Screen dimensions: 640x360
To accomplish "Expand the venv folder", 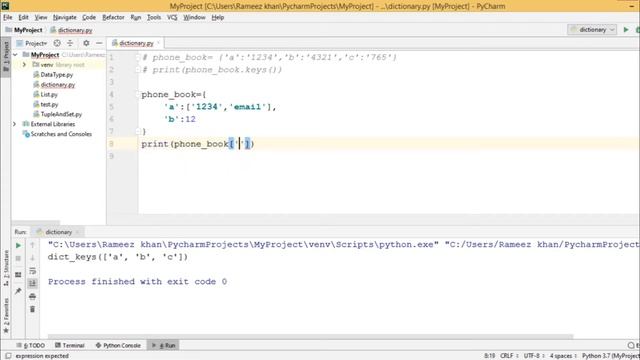I will pyautogui.click(x=24, y=64).
